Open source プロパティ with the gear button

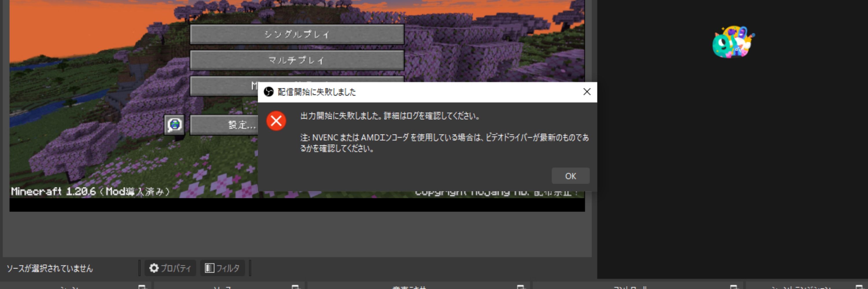[x=170, y=268]
